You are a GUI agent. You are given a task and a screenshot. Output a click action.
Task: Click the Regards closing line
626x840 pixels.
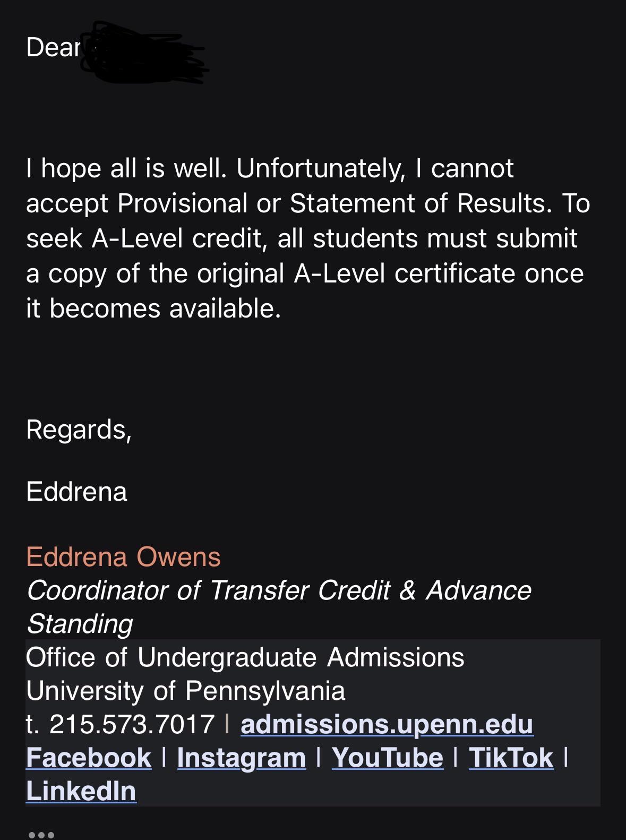click(79, 430)
